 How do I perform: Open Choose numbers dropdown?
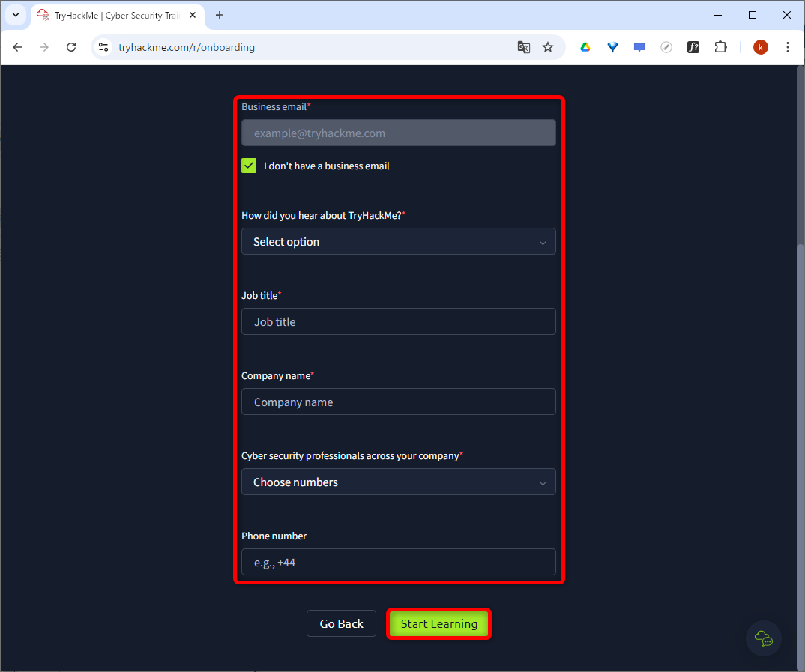click(399, 482)
